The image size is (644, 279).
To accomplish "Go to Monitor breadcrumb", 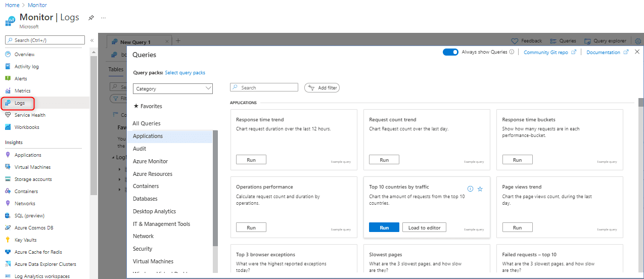I will point(37,5).
